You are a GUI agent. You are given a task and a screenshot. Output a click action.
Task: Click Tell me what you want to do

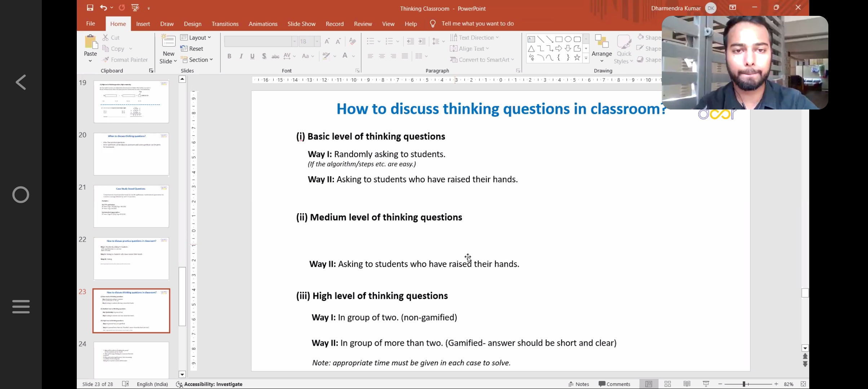point(477,23)
